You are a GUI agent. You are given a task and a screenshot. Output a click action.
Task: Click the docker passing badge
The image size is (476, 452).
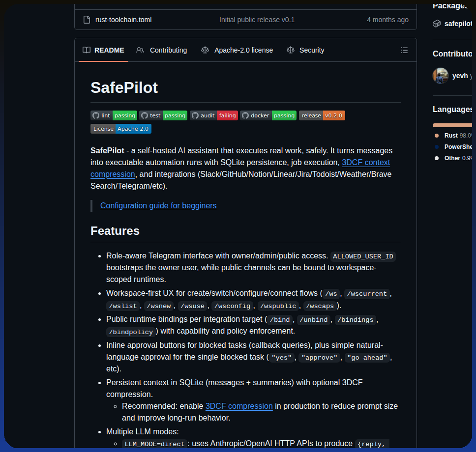point(268,115)
